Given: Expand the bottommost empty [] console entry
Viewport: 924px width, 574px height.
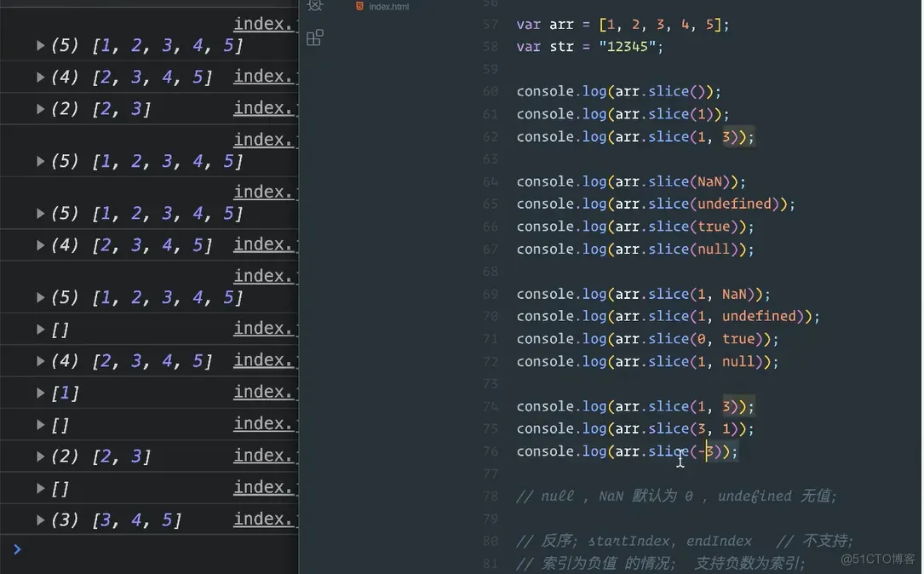Looking at the screenshot, I should click(40, 488).
